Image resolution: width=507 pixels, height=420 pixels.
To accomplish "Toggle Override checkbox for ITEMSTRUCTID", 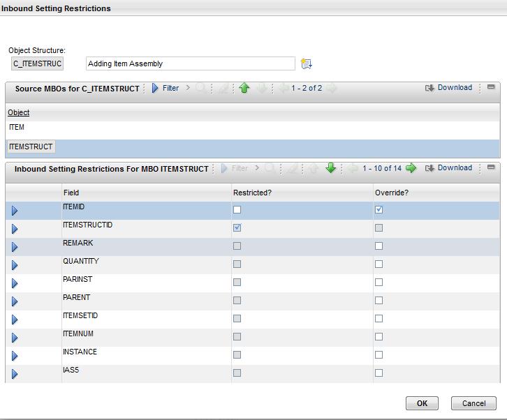I will 379,227.
